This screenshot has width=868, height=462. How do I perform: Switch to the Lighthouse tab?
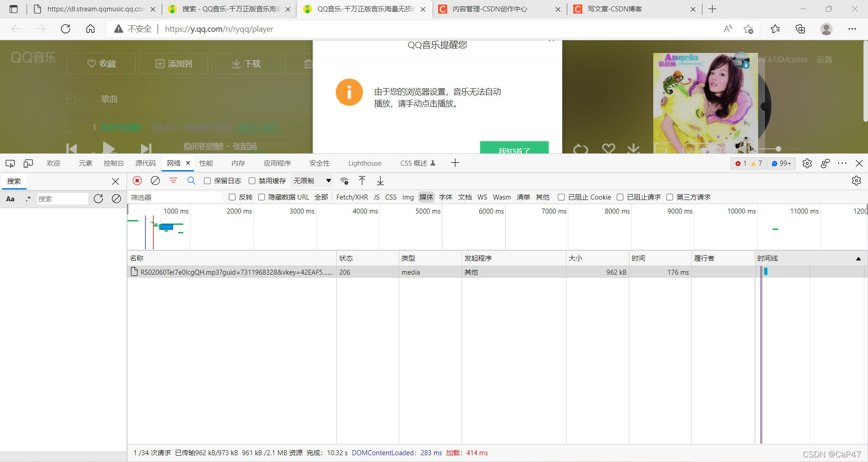coord(365,163)
